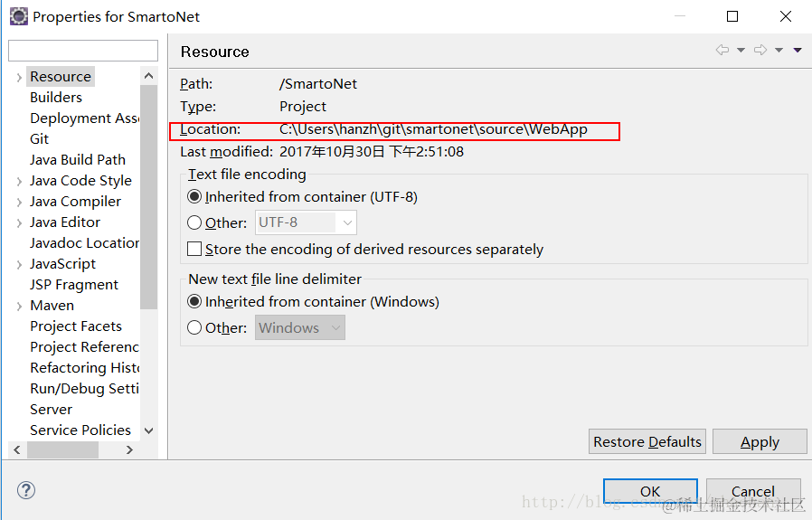Screen dimensions: 812x520
Task: Click the Last modified date value
Action: (x=372, y=151)
